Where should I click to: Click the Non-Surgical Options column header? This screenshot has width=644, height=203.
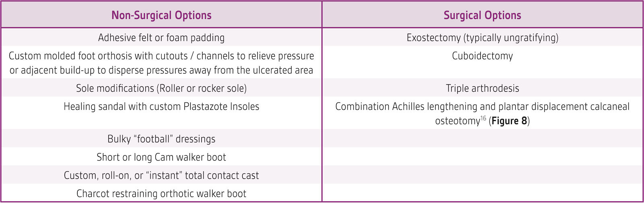click(161, 15)
